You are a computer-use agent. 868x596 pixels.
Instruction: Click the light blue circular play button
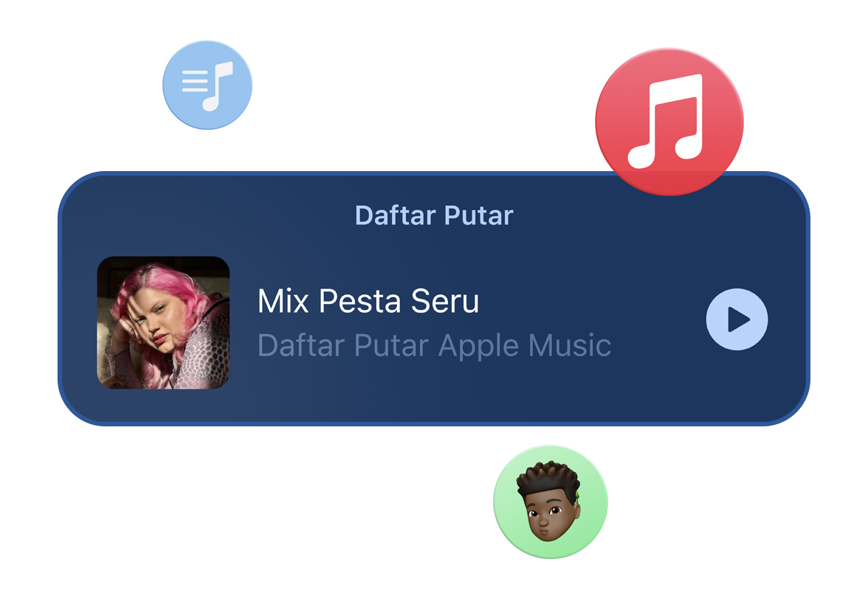pyautogui.click(x=737, y=319)
